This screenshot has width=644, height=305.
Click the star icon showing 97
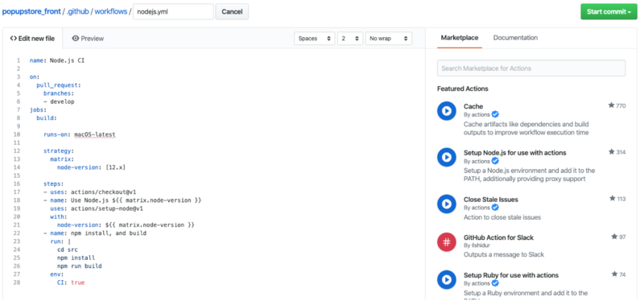pos(614,237)
